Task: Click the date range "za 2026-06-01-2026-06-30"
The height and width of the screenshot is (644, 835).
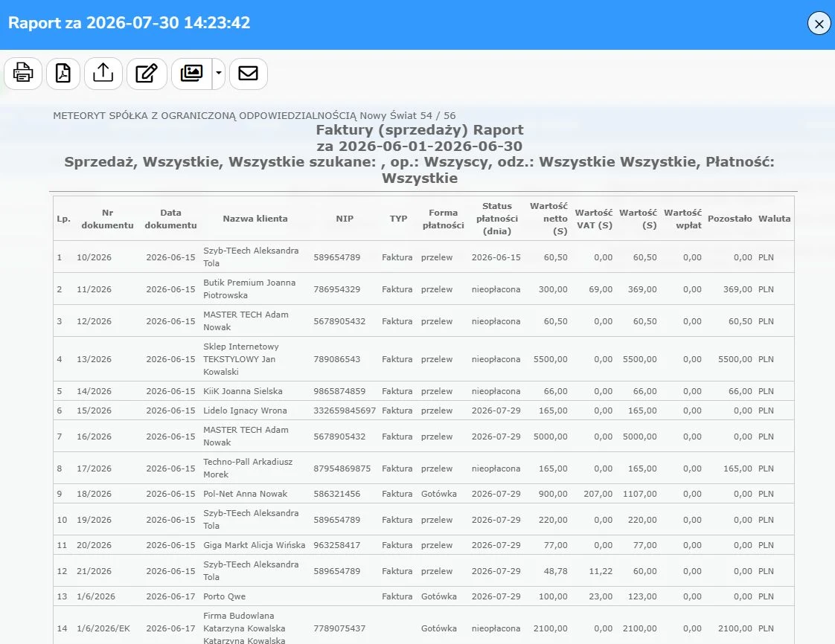Action: coord(420,146)
